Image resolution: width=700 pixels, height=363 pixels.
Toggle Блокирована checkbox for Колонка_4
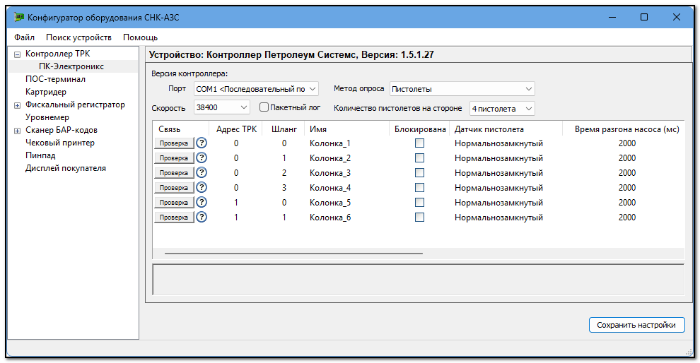419,187
